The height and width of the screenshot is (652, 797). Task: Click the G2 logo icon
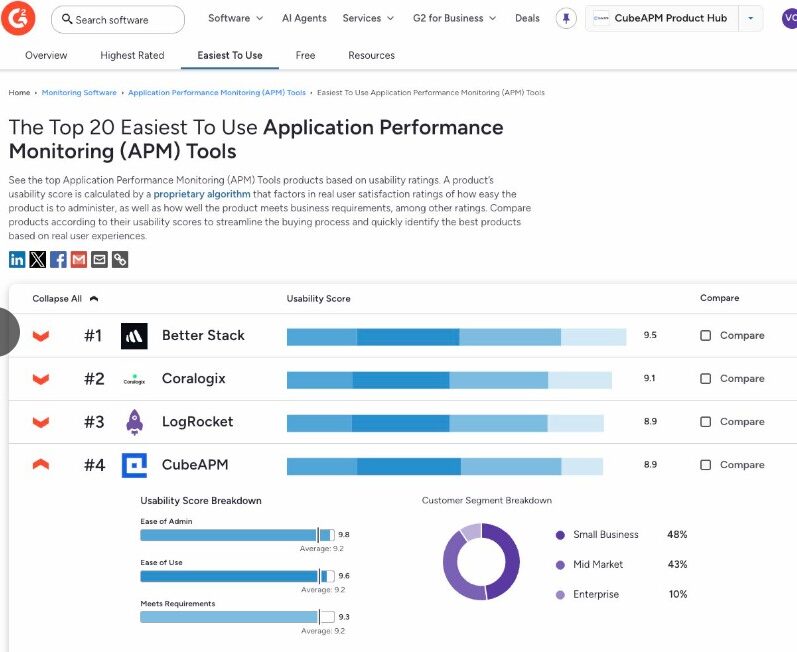coord(21,18)
